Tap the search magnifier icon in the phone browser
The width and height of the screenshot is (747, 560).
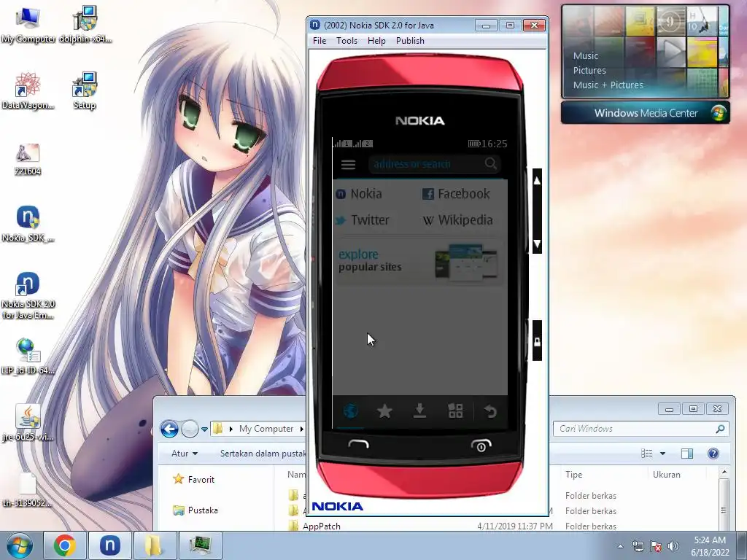(x=490, y=164)
